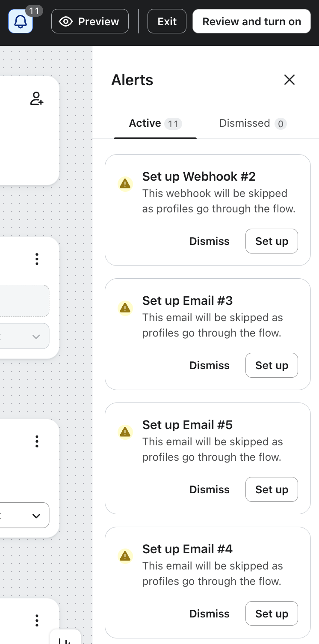Exit the flow editor
The width and height of the screenshot is (319, 644).
coord(167,21)
